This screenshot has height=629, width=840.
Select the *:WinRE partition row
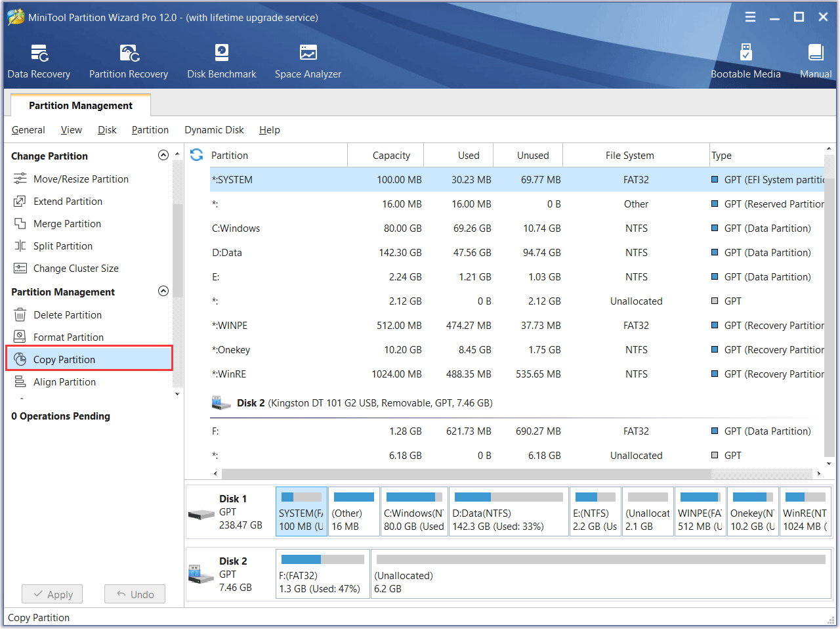pyautogui.click(x=516, y=374)
